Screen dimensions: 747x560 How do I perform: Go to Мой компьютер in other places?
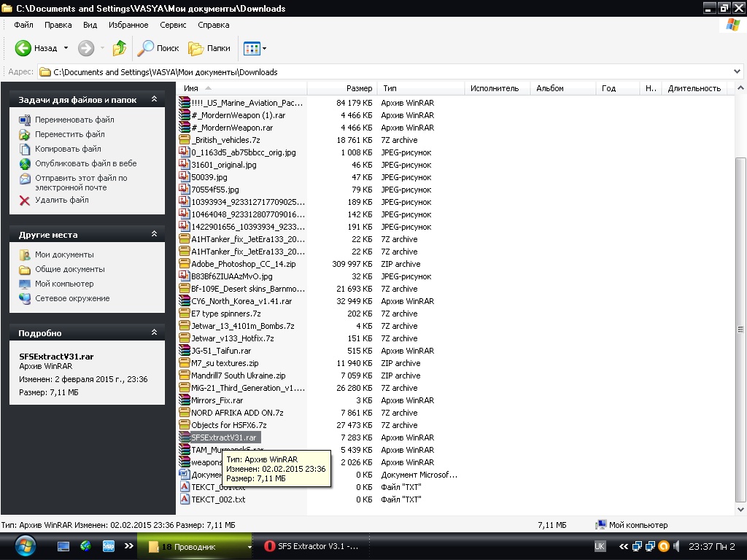coord(64,284)
